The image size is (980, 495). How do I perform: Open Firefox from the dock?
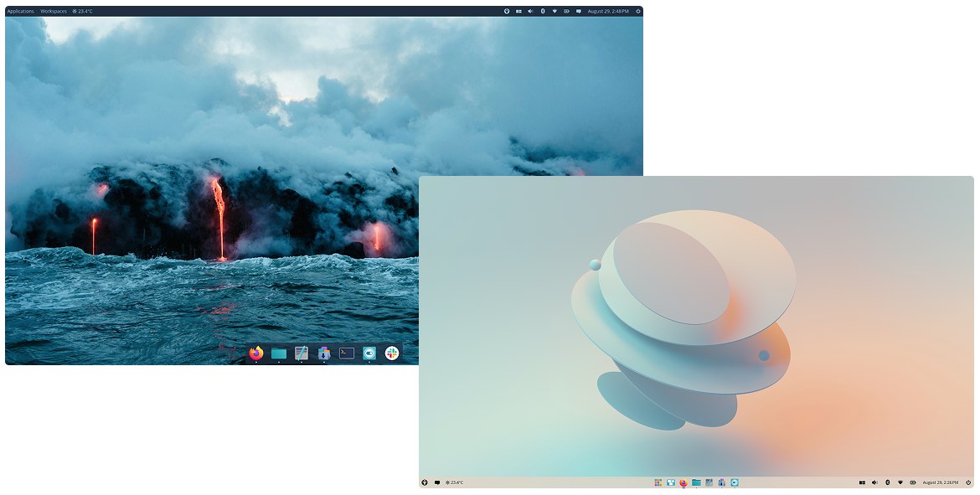click(x=255, y=354)
